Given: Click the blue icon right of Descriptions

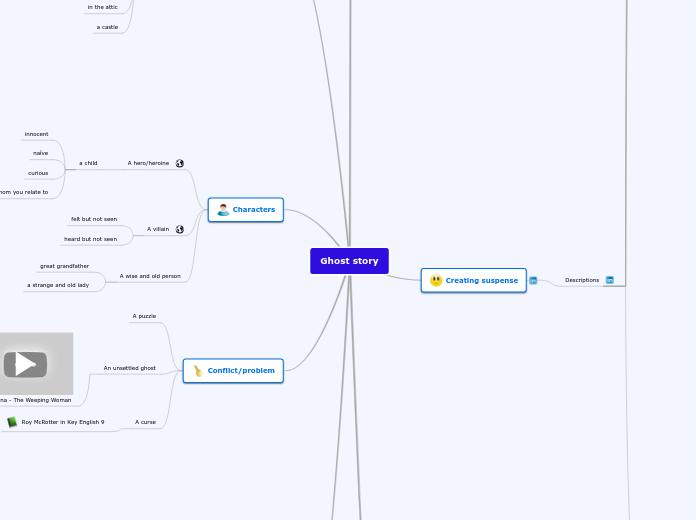Looking at the screenshot, I should (x=609, y=280).
